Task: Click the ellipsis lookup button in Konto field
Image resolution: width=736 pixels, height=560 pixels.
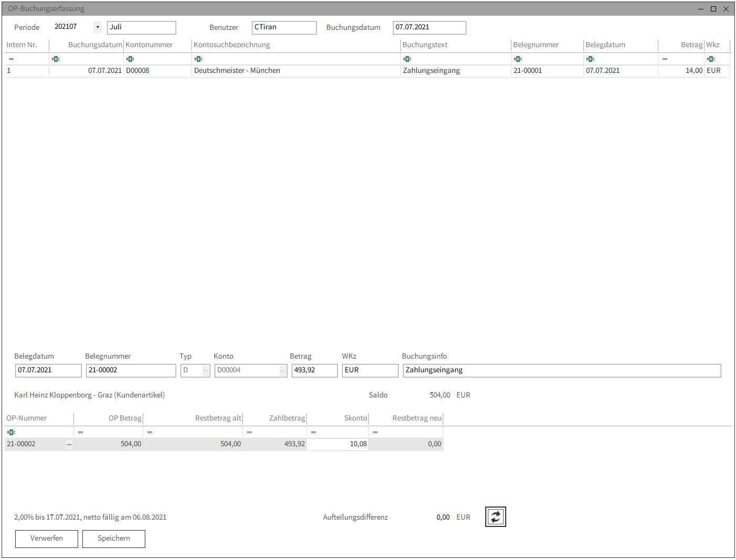Action: 283,371
